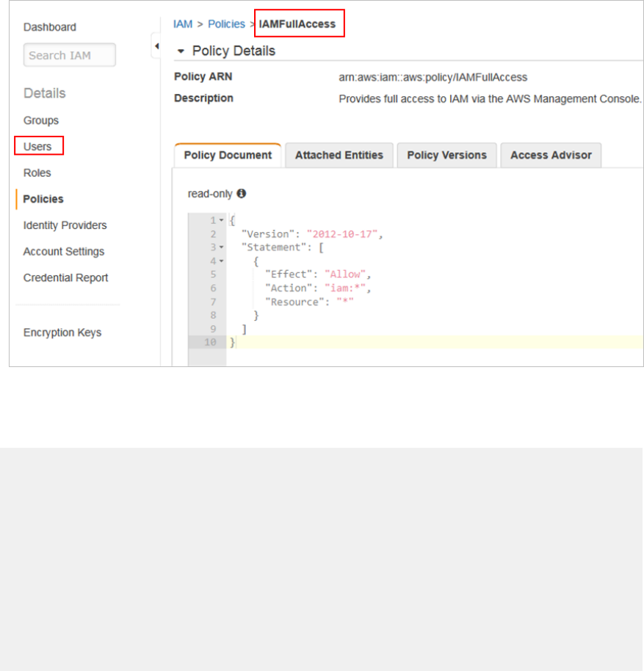Open Users in the sidebar
Image resolution: width=644 pixels, height=671 pixels.
[37, 146]
